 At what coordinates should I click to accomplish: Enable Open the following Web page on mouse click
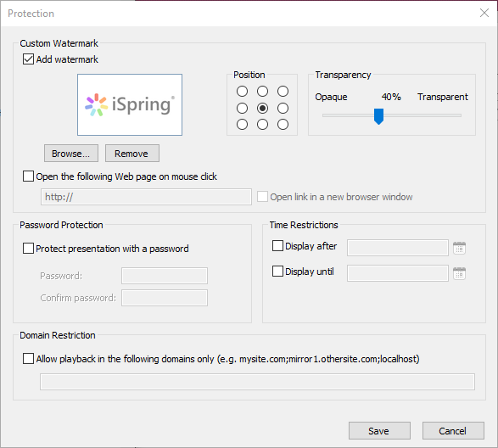click(28, 176)
